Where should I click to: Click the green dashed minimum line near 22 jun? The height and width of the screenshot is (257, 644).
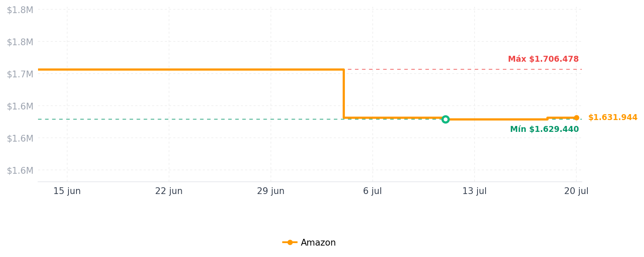click(169, 119)
